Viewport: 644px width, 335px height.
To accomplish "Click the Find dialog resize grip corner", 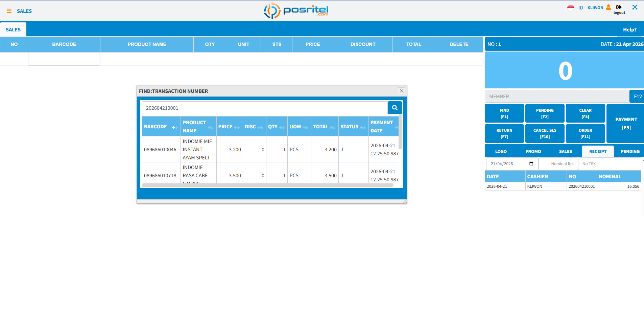I will [x=405, y=202].
